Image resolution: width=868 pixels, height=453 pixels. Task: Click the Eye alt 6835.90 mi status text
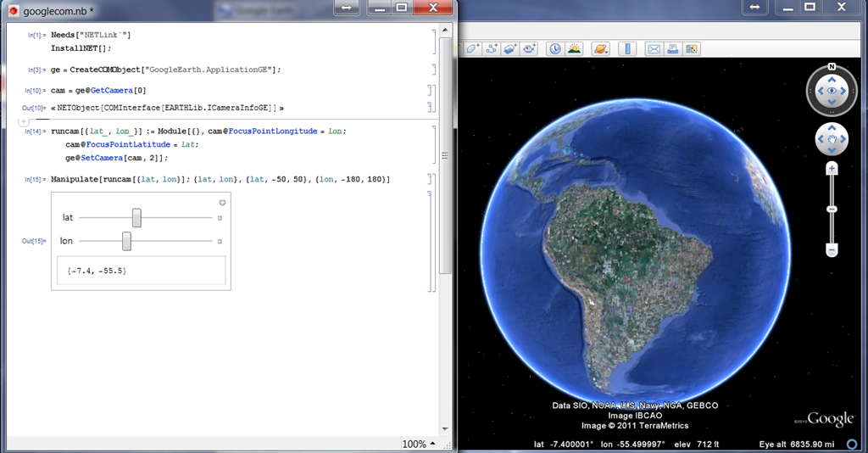point(797,445)
